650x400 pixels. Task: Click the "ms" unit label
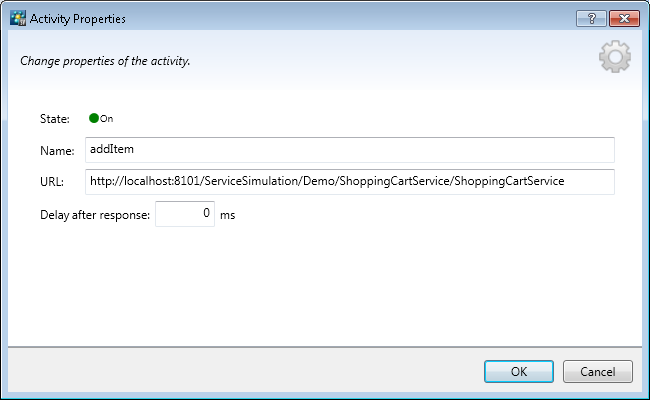[227, 215]
